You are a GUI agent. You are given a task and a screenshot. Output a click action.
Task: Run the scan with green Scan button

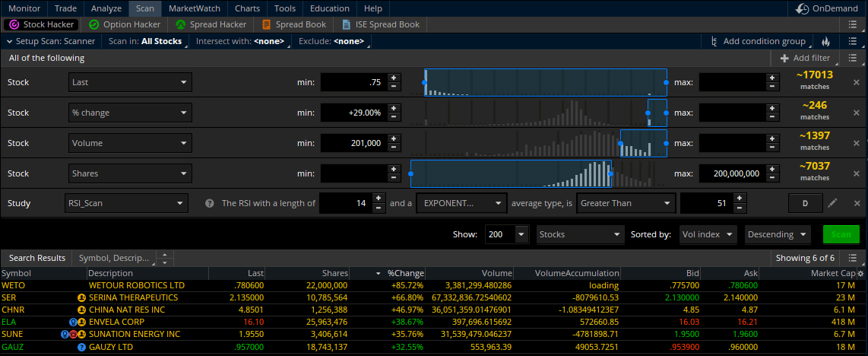tap(841, 234)
